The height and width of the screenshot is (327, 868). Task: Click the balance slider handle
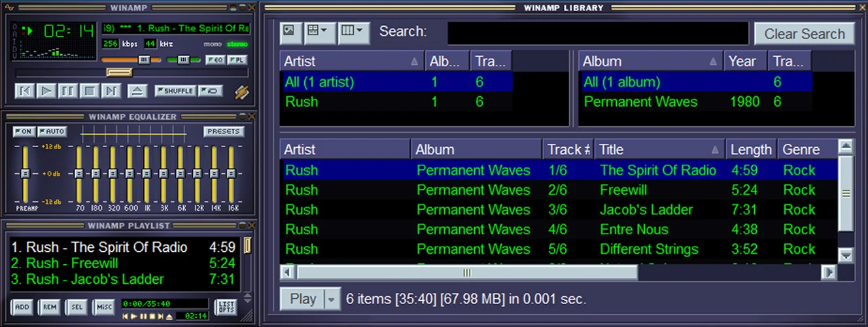pyautogui.click(x=184, y=60)
